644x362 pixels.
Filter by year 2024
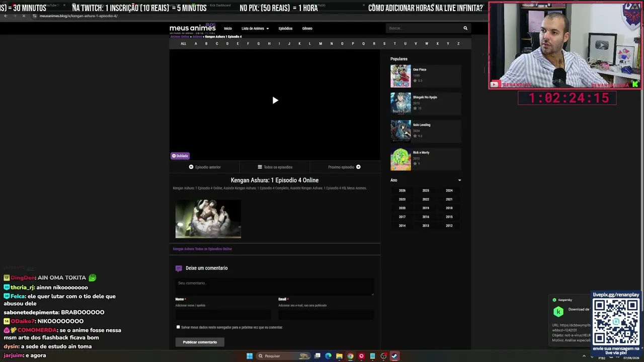(x=449, y=191)
